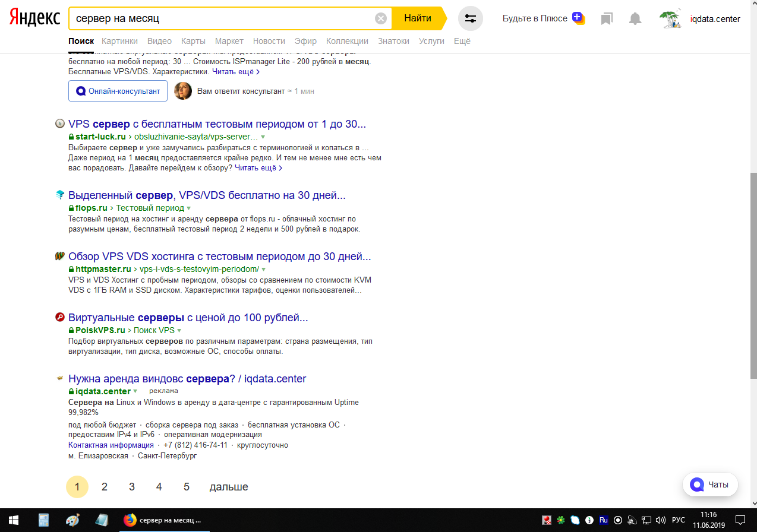Image resolution: width=757 pixels, height=532 pixels.
Task: Open the Yandex logo homepage
Action: [34, 18]
